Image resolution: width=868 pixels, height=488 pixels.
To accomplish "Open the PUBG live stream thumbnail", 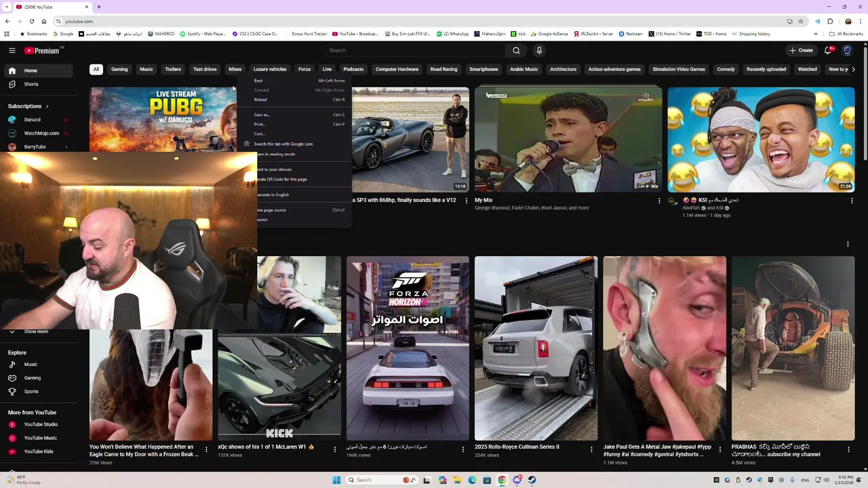I will point(163,119).
